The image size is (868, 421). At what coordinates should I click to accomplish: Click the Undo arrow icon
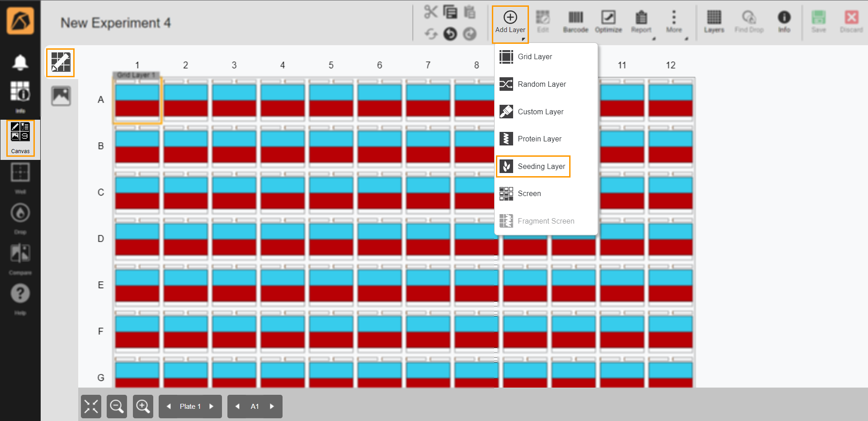pos(450,34)
